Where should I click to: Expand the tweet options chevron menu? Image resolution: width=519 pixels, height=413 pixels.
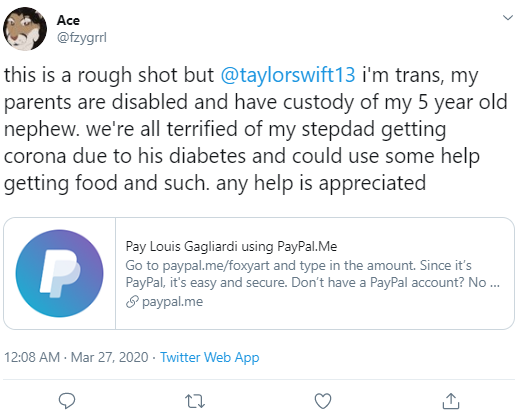(x=508, y=17)
